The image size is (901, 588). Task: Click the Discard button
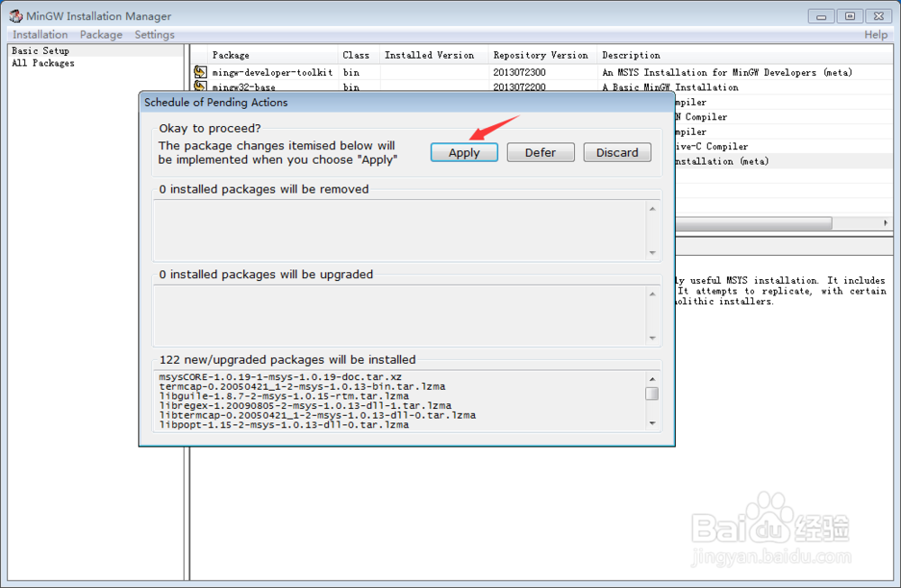[617, 153]
